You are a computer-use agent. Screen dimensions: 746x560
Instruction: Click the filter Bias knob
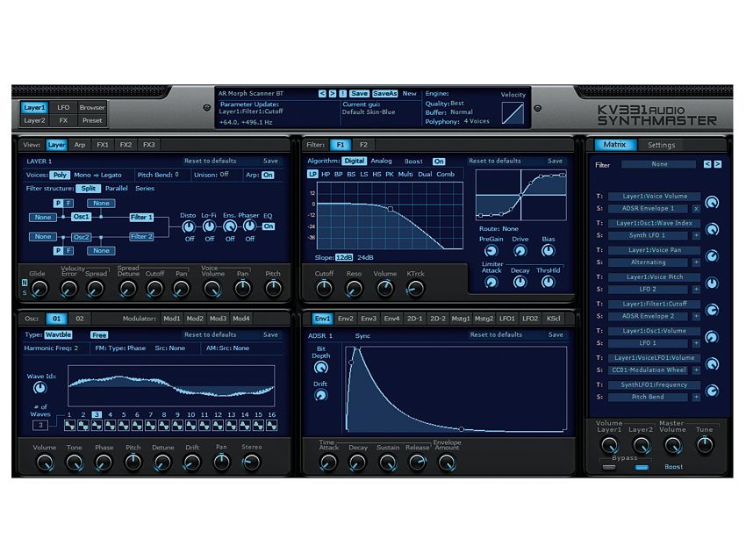pyautogui.click(x=548, y=251)
